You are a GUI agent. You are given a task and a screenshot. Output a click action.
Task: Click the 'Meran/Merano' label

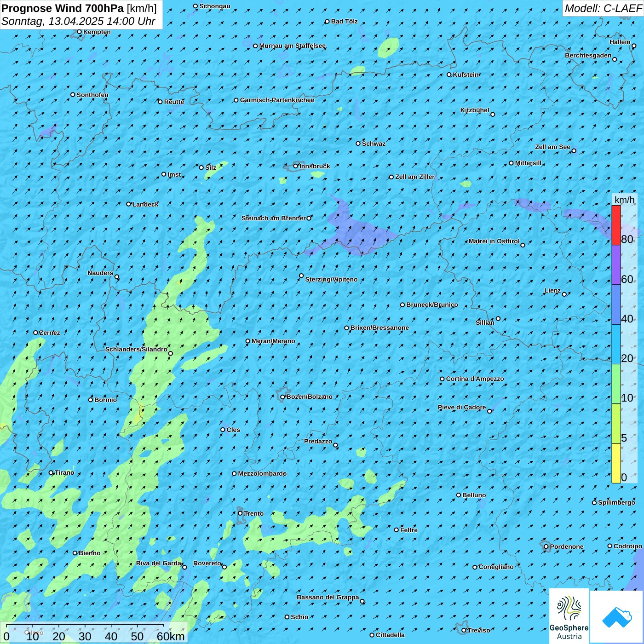[274, 341]
